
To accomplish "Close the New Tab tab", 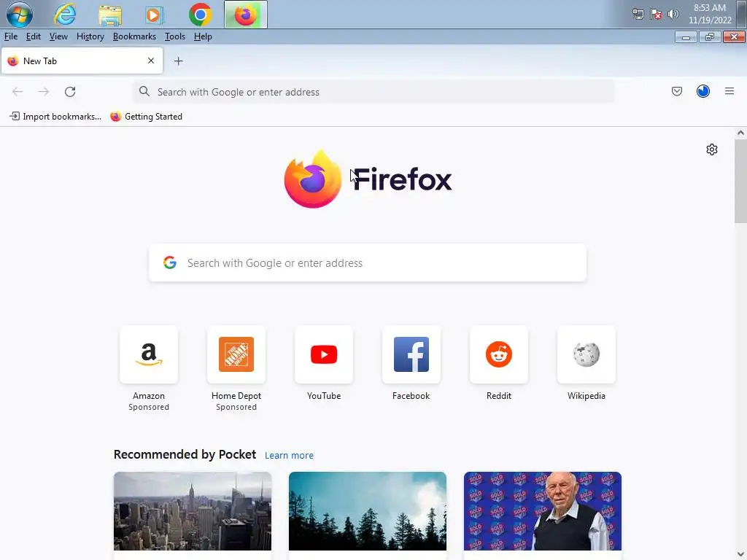I will (x=151, y=61).
